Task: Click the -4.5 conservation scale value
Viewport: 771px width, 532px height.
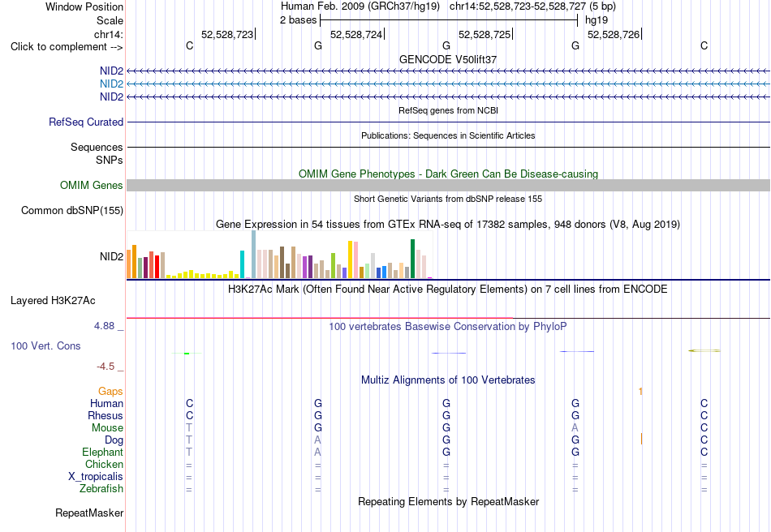Action: click(x=106, y=367)
